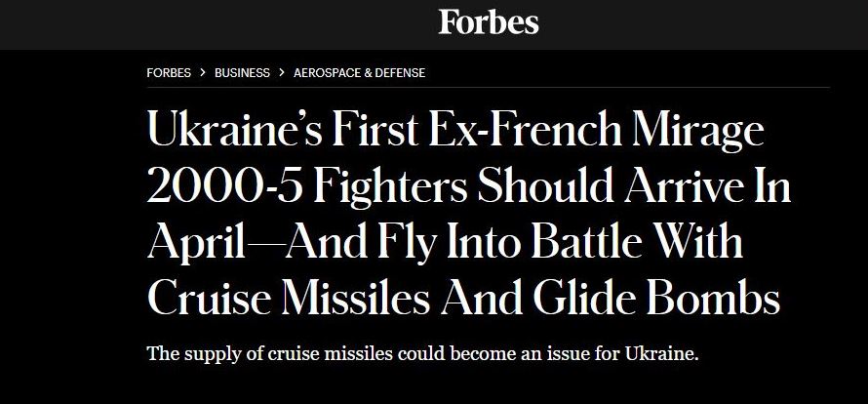Screen dimensions: 868x404
Task: Click the Forbes logo in the header
Action: click(488, 22)
